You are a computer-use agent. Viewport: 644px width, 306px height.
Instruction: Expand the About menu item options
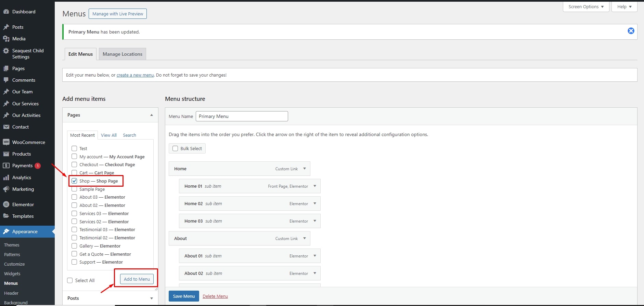[x=305, y=238]
